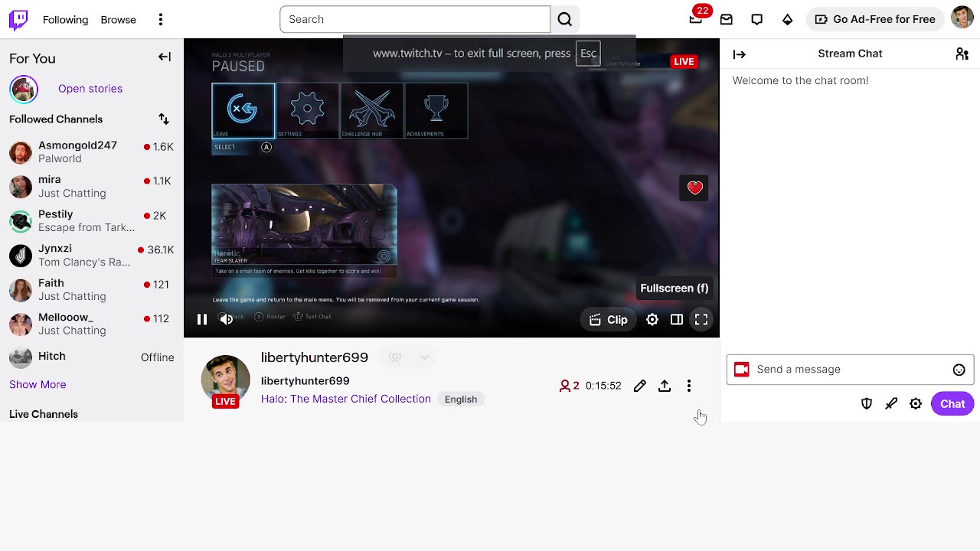Open mira channel in sidebar
The image size is (980, 551).
pyautogui.click(x=92, y=186)
